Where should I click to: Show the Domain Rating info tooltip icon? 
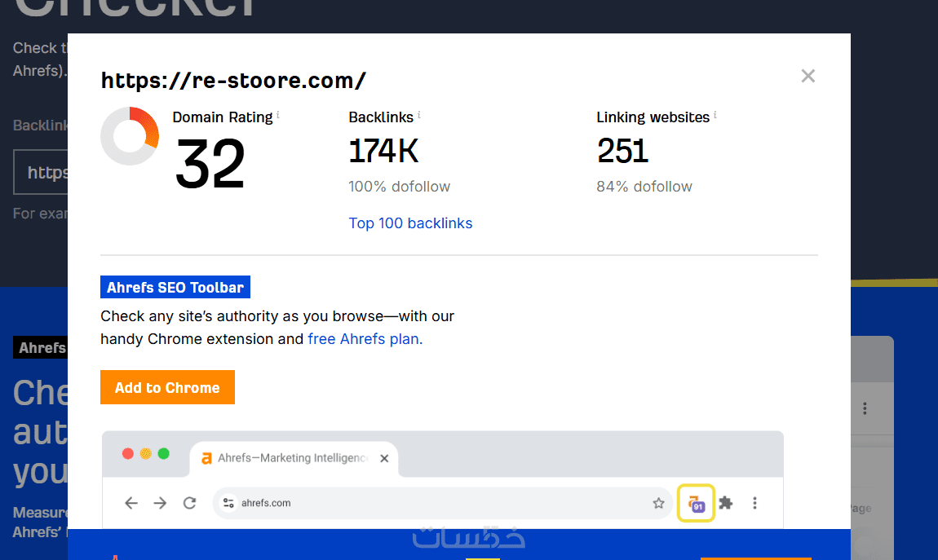pos(277,114)
